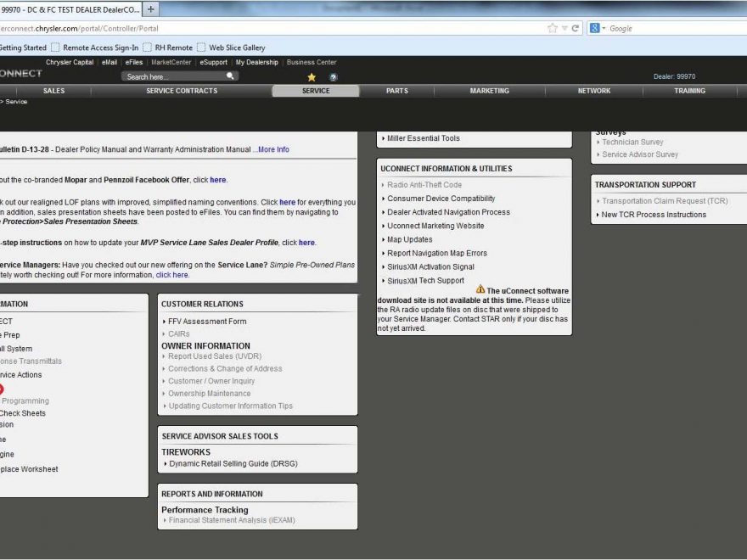
Task: Open eMail top link
Action: 110,62
